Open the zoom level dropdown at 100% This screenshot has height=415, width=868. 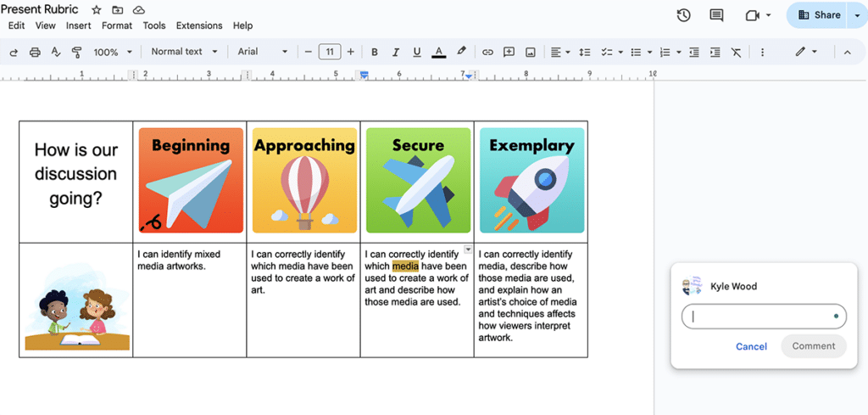coord(113,52)
